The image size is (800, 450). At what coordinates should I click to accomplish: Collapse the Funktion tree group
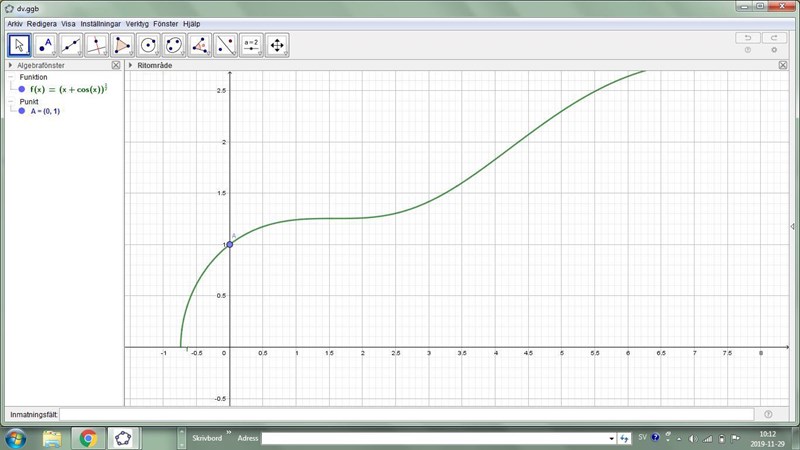[x=10, y=77]
